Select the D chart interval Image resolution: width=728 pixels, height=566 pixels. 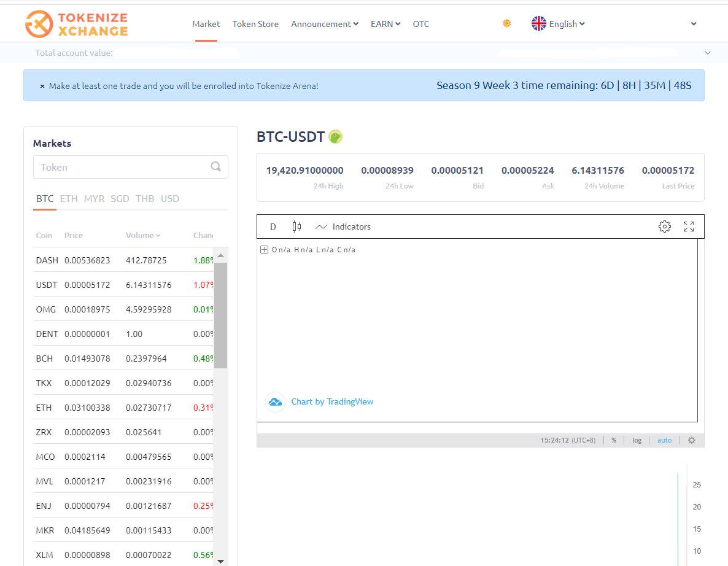pos(273,227)
